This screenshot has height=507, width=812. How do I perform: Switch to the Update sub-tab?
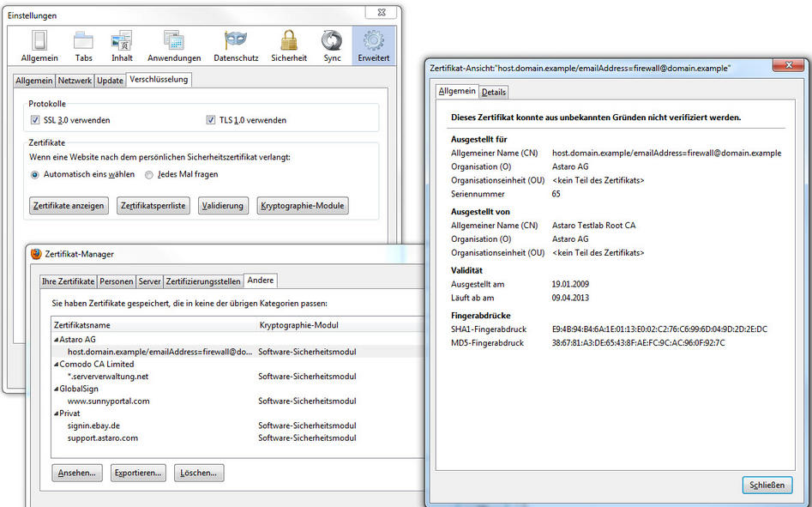tap(110, 81)
